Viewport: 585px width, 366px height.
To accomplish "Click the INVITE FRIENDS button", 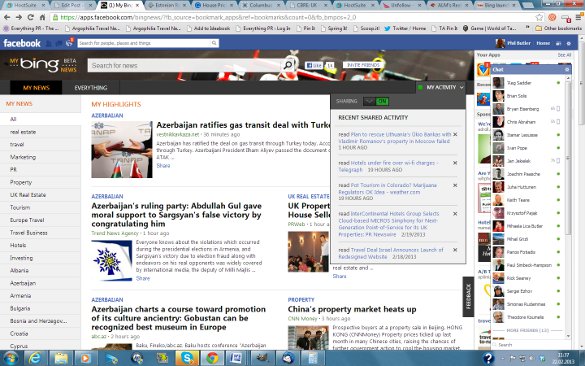I will (x=363, y=65).
